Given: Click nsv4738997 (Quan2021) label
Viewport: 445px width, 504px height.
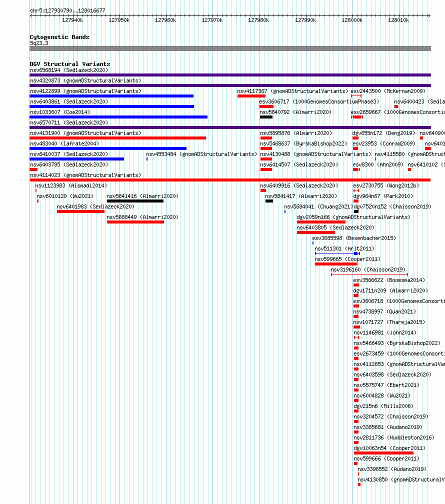Looking at the screenshot, I should coord(384,312).
